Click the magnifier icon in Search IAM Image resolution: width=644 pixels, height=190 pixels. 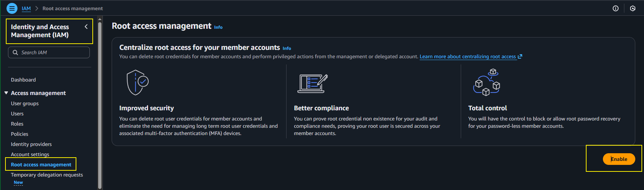[15, 52]
